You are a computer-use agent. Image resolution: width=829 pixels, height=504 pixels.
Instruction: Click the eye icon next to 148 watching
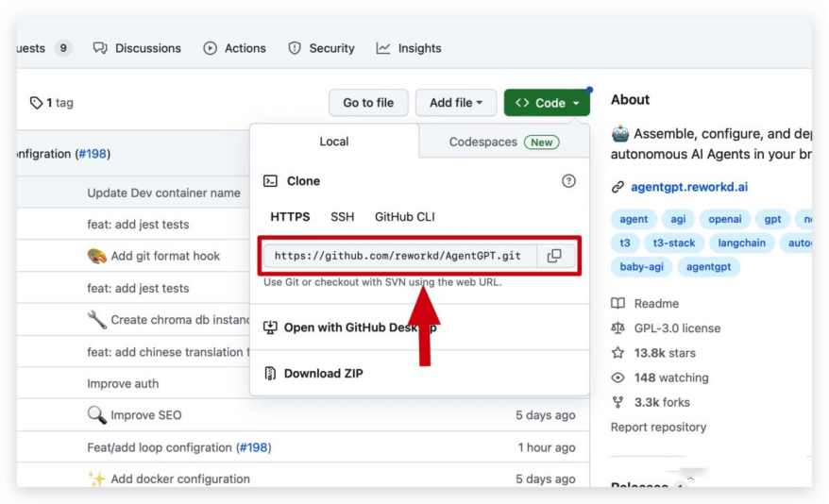618,378
